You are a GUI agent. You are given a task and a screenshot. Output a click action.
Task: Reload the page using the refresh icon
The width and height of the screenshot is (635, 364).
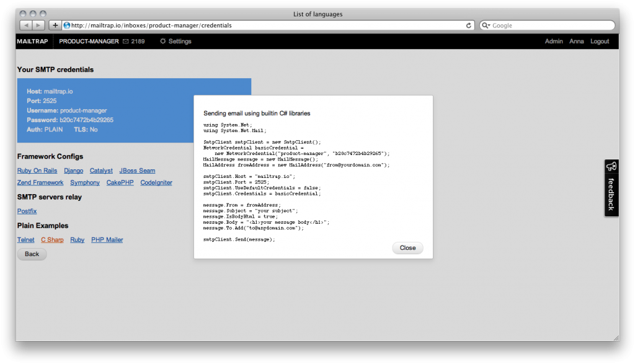point(469,25)
